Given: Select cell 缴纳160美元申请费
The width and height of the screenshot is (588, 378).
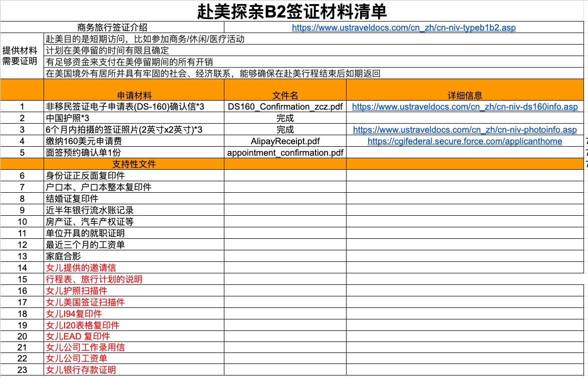Looking at the screenshot, I should (x=134, y=141).
